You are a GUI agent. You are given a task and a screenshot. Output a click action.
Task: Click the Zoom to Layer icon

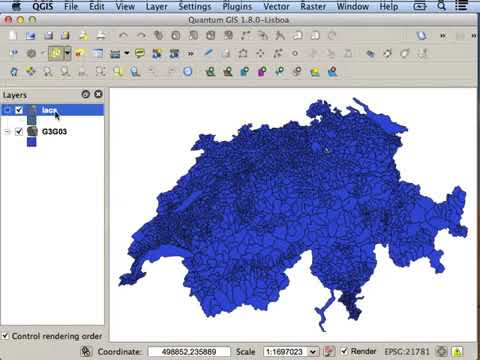[x=135, y=71]
